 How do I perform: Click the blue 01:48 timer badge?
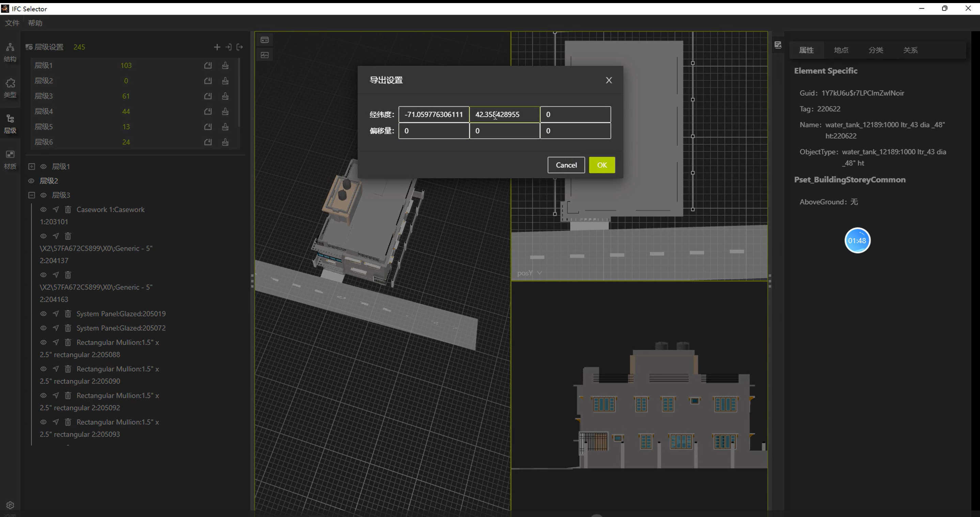(857, 240)
